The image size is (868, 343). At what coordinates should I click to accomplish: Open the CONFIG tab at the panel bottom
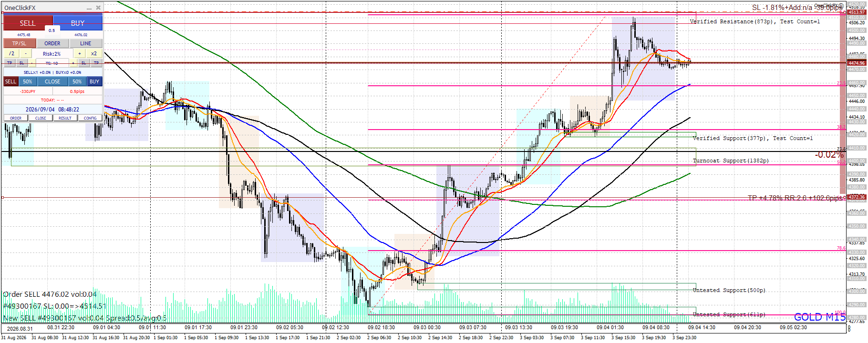click(x=90, y=118)
